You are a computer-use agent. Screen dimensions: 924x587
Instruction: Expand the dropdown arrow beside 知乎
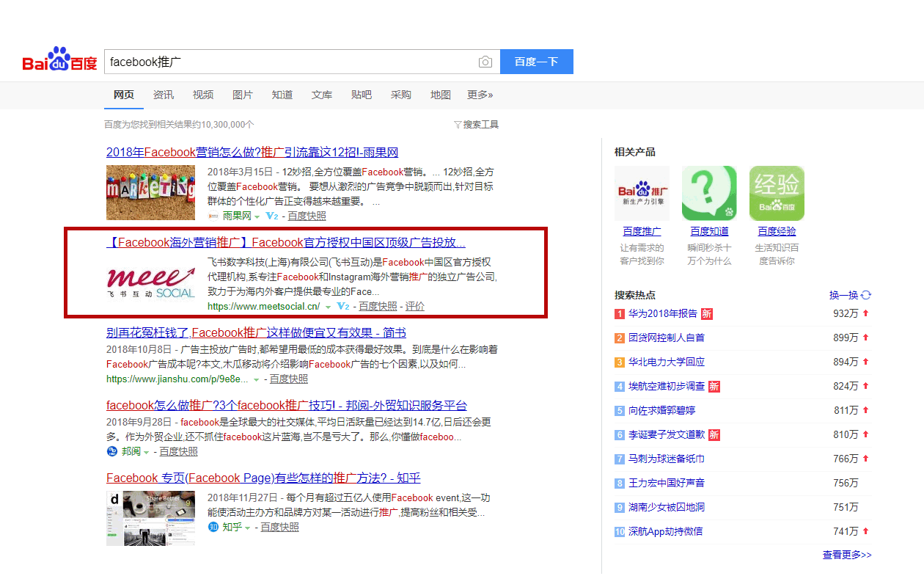[x=247, y=528]
